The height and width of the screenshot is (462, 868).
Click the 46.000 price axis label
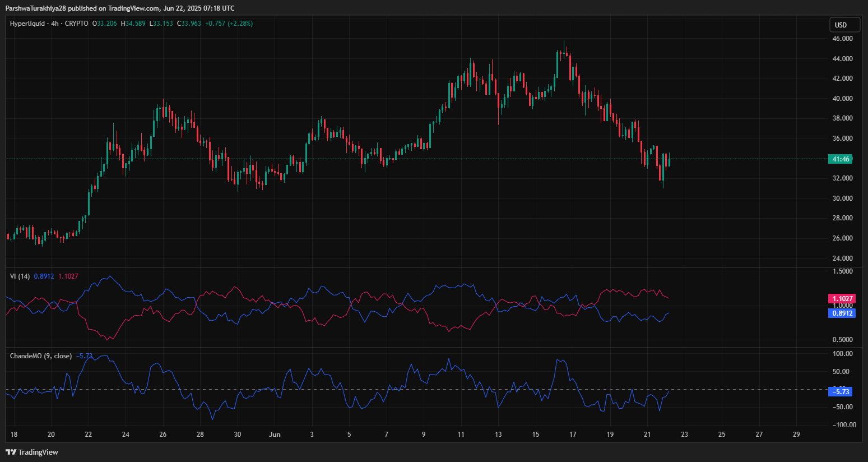pos(843,39)
